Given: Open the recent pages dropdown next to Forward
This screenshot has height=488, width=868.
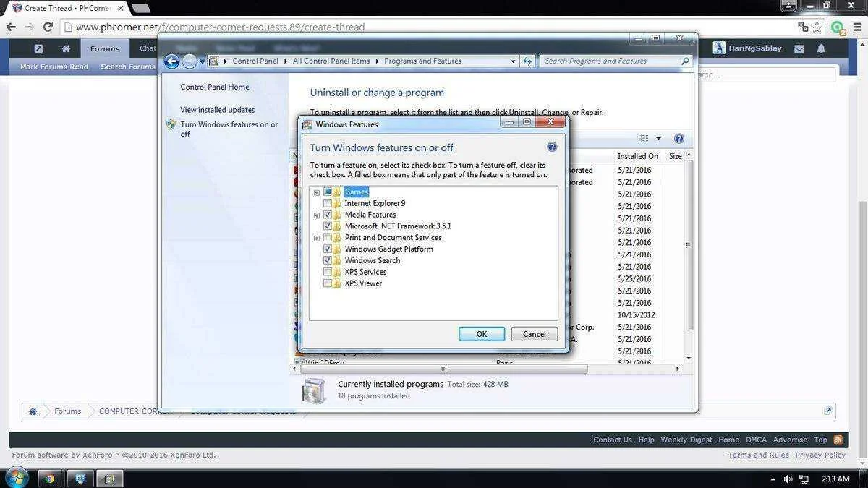Looking at the screenshot, I should tap(203, 61).
